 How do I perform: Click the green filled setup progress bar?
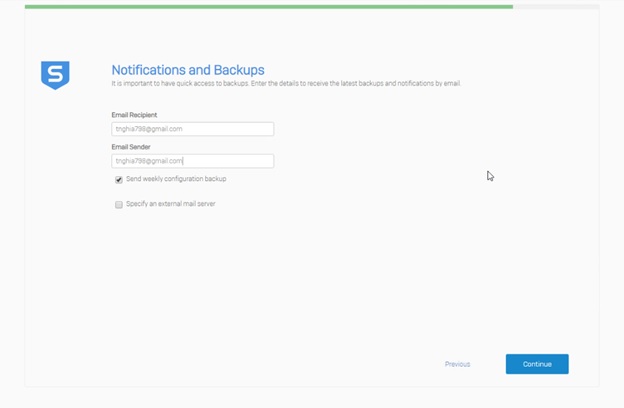[269, 7]
